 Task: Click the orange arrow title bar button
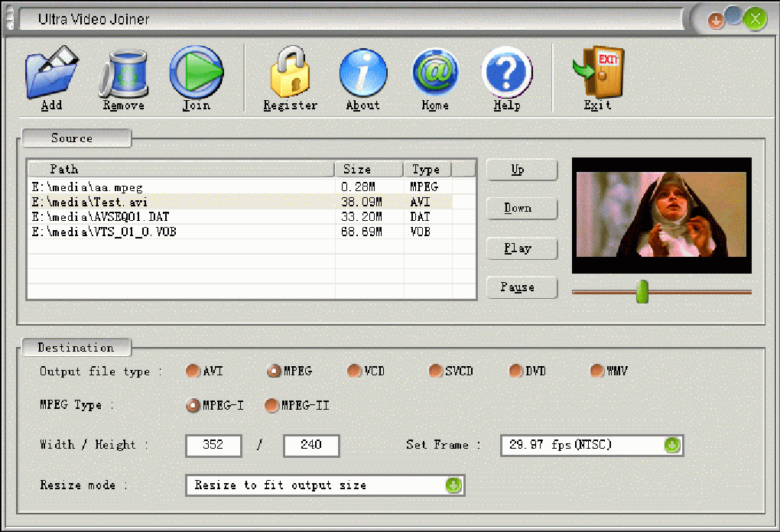click(716, 21)
